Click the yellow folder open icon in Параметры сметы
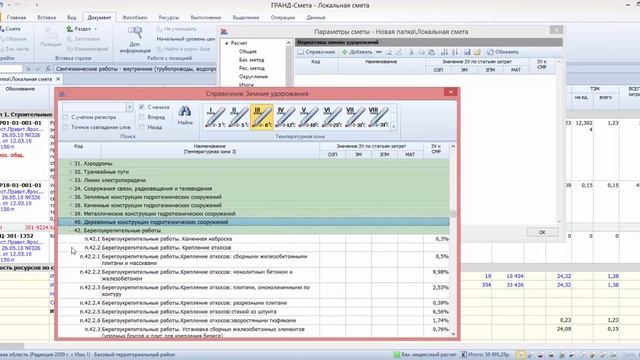Viewport: 640px width, 360px height. [477, 52]
